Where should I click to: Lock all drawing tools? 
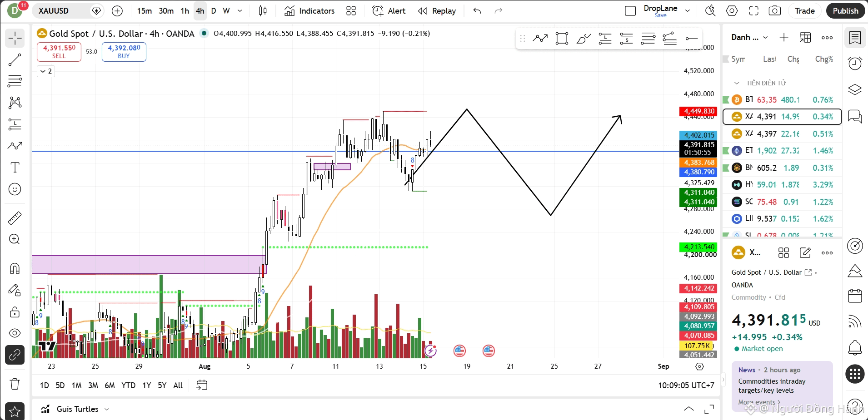[x=15, y=312]
